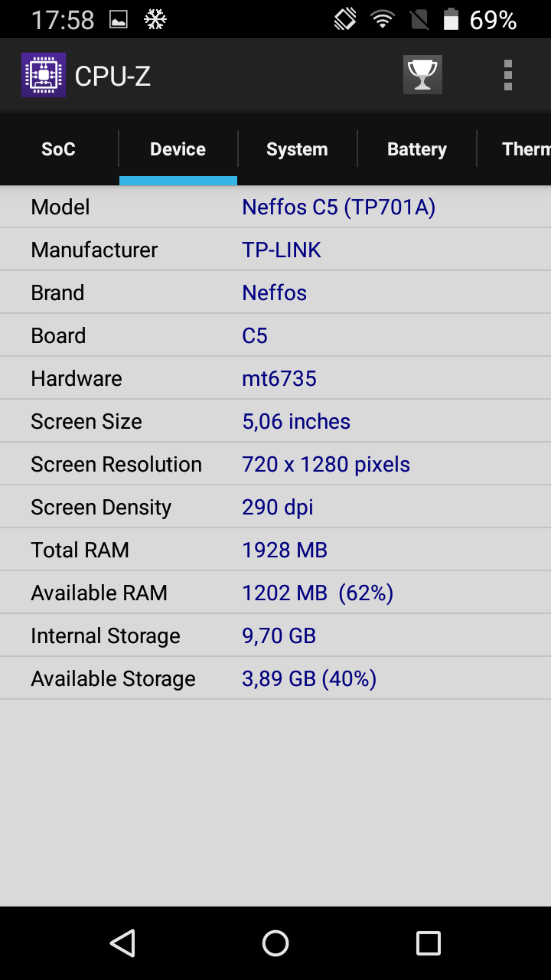Tap the screen rotation status icon
551x980 pixels.
[x=345, y=19]
